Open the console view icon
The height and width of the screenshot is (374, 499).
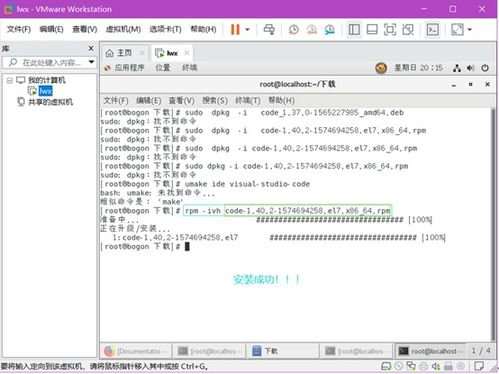pos(432,30)
